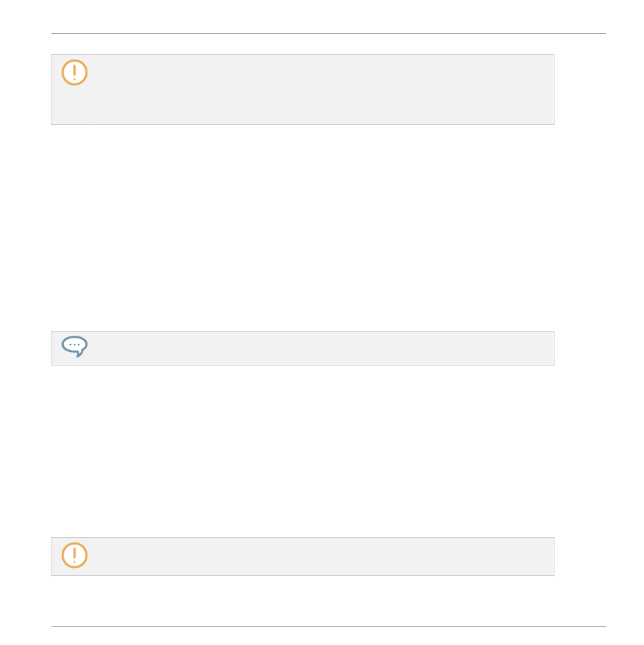Click the top orange exclamation warning icon
The width and height of the screenshot is (644, 645).
pos(75,73)
